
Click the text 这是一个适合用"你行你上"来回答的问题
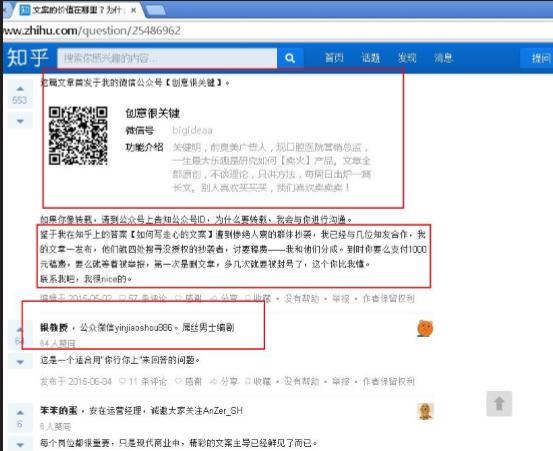pyautogui.click(x=120, y=360)
